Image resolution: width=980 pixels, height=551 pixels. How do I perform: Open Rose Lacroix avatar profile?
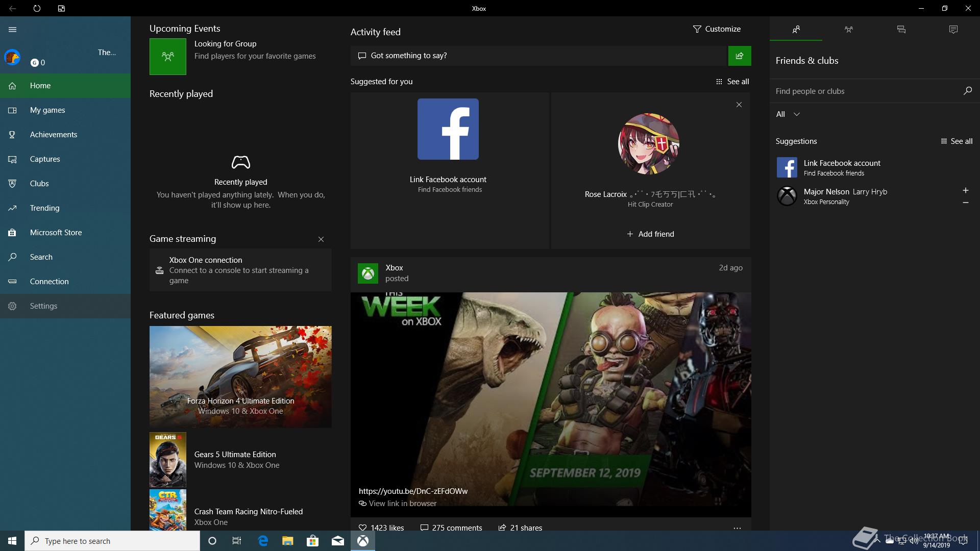[x=649, y=144]
